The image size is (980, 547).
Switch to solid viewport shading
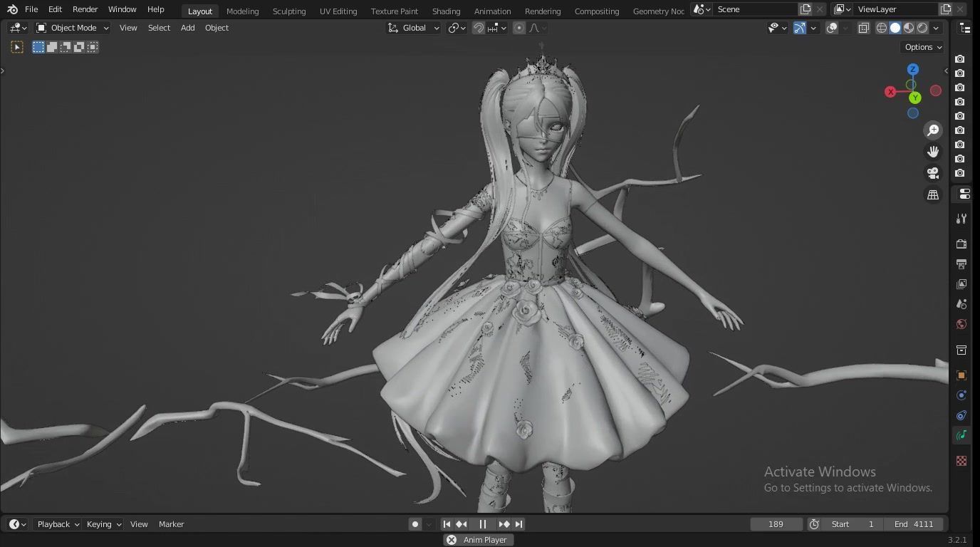(895, 28)
